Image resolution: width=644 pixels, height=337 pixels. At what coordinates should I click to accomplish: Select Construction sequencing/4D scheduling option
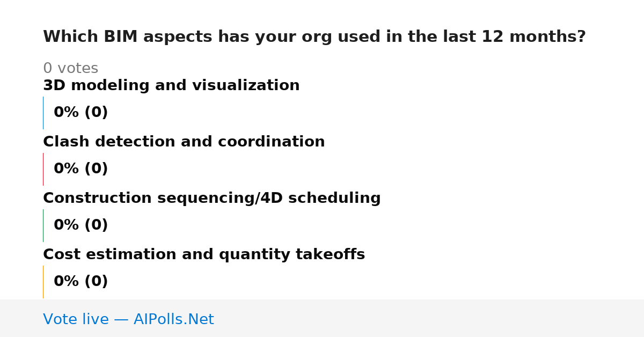click(212, 199)
